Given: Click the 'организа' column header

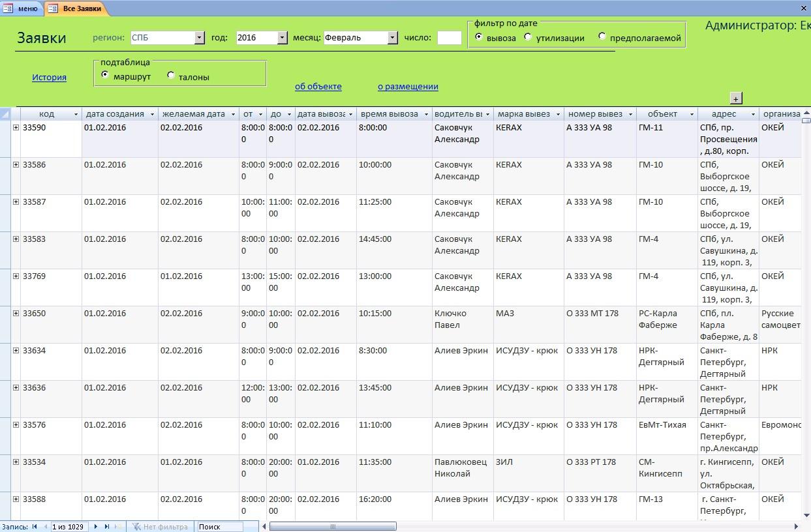Looking at the screenshot, I should (782, 114).
